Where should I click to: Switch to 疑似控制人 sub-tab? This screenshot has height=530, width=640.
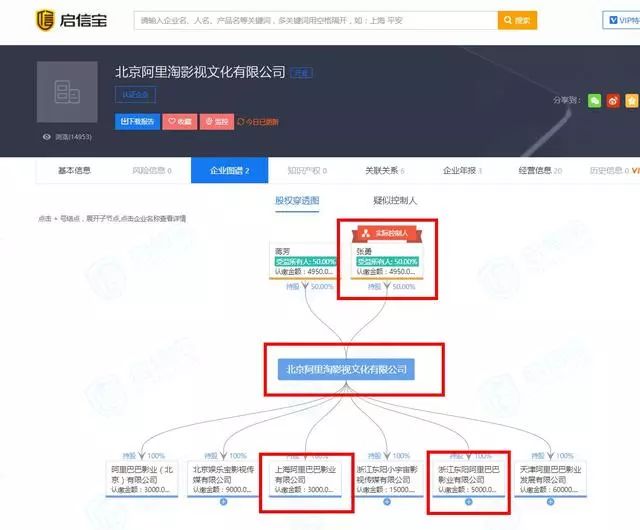click(x=395, y=200)
